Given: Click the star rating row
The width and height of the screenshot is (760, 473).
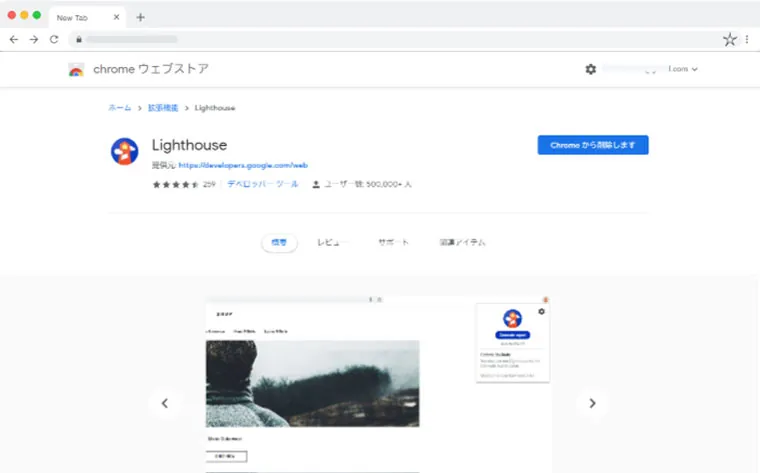Looking at the screenshot, I should click(x=176, y=184).
